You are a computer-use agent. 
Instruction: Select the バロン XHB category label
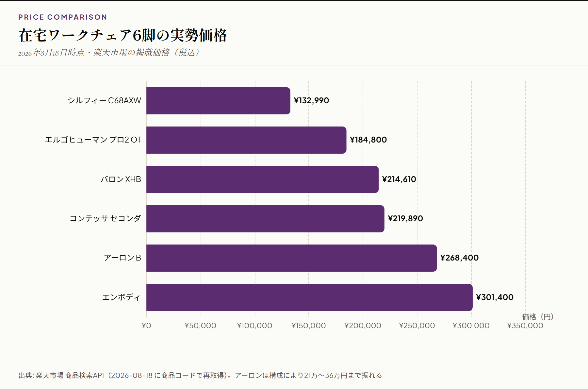(x=121, y=179)
